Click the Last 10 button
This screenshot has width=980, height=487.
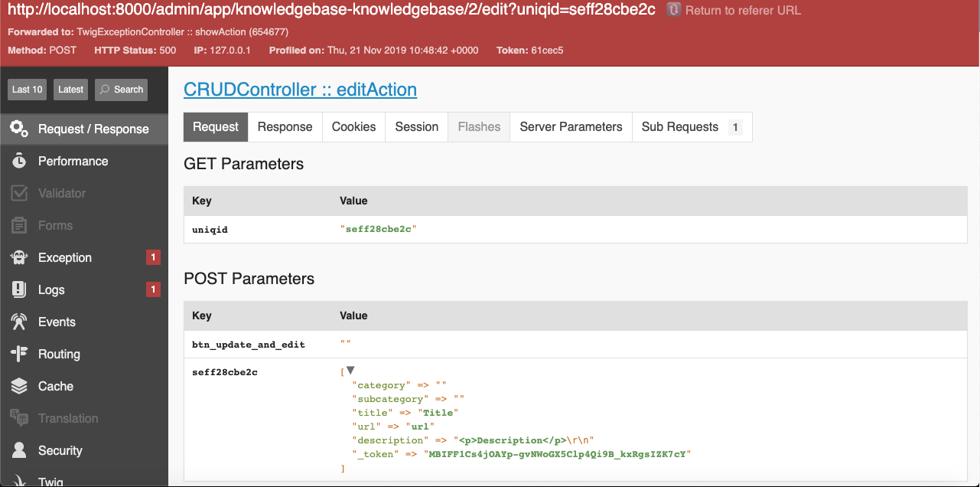[x=28, y=90]
